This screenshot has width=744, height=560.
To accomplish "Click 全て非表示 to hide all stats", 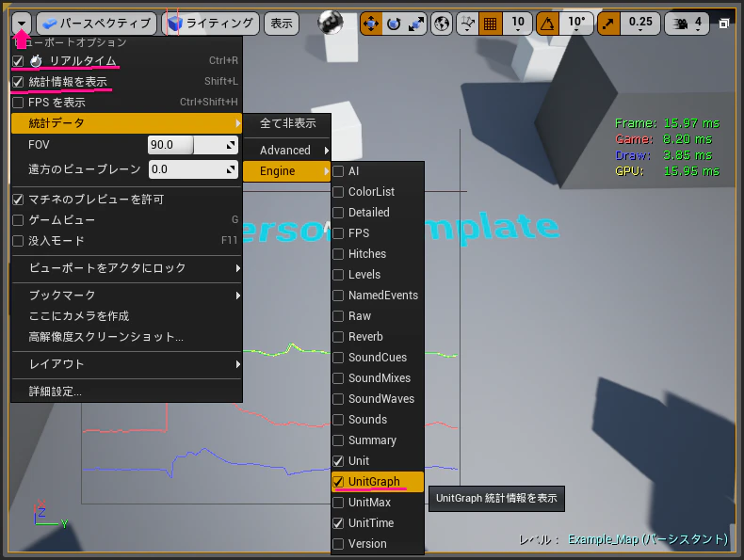I will click(x=287, y=123).
